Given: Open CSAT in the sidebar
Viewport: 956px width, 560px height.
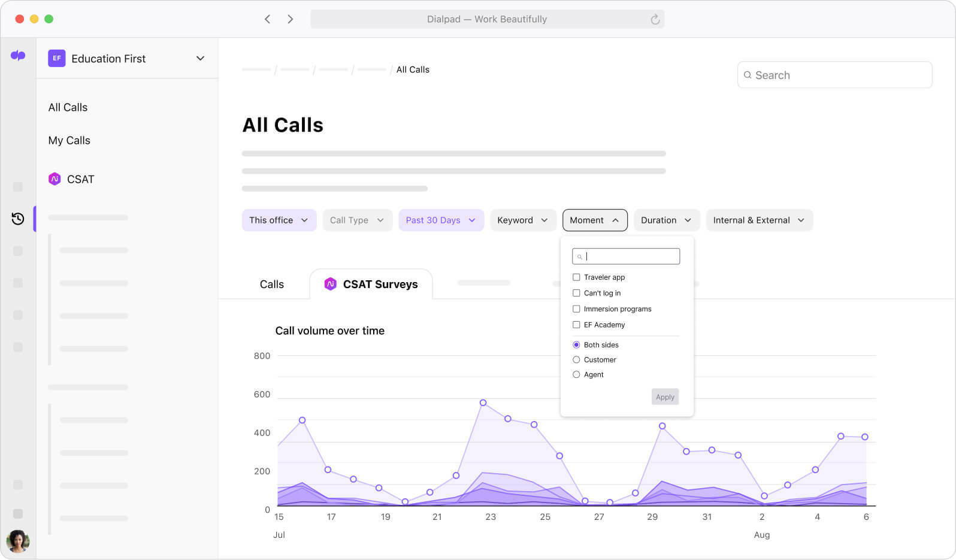Looking at the screenshot, I should (x=71, y=179).
